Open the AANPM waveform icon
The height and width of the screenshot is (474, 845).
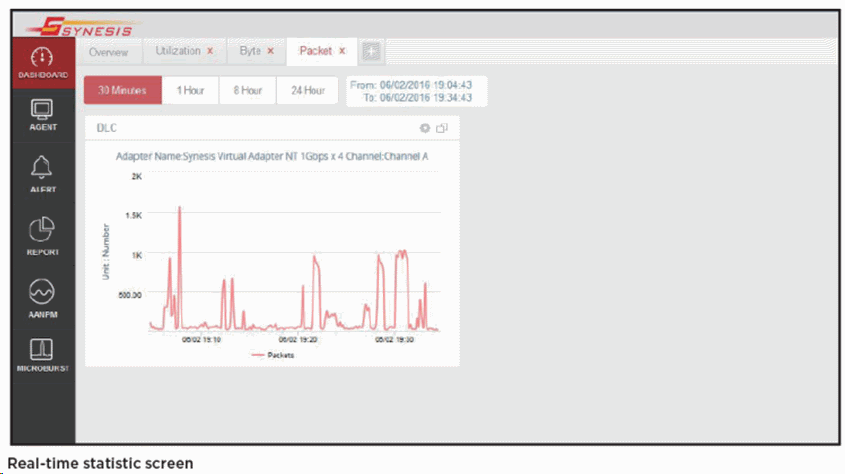point(42,295)
